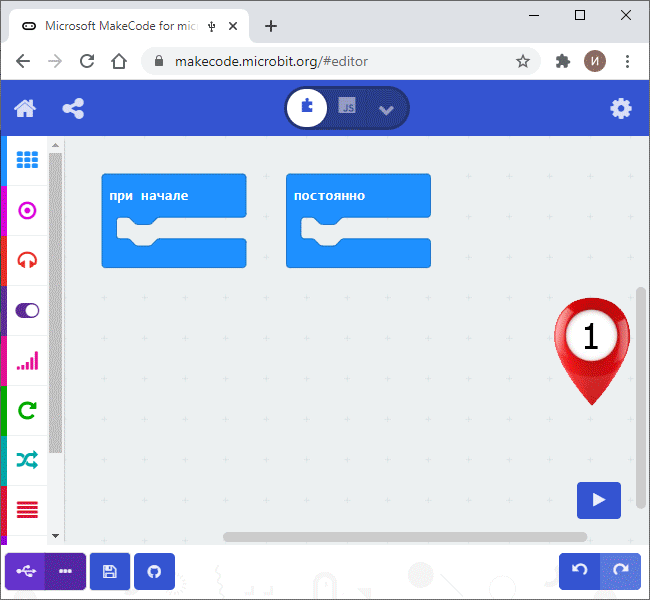Screen dimensions: 650x600
Task: Open the Logic shuffle category
Action: [27, 460]
